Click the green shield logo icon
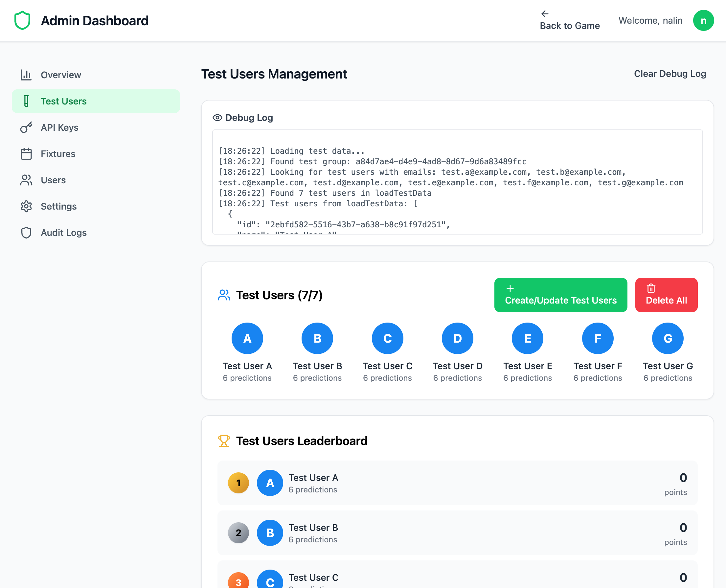 click(22, 21)
